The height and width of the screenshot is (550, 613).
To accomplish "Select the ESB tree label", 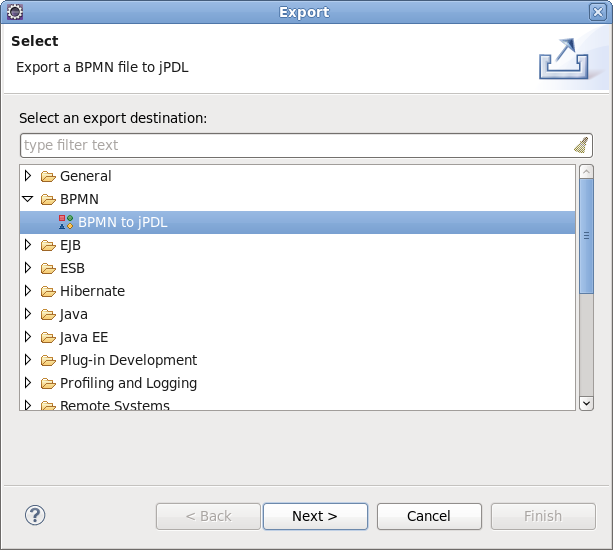I will click(x=72, y=269).
